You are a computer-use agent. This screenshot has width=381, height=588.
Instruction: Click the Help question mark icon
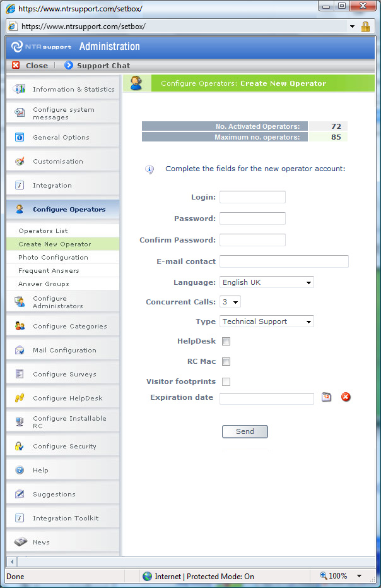click(x=20, y=470)
